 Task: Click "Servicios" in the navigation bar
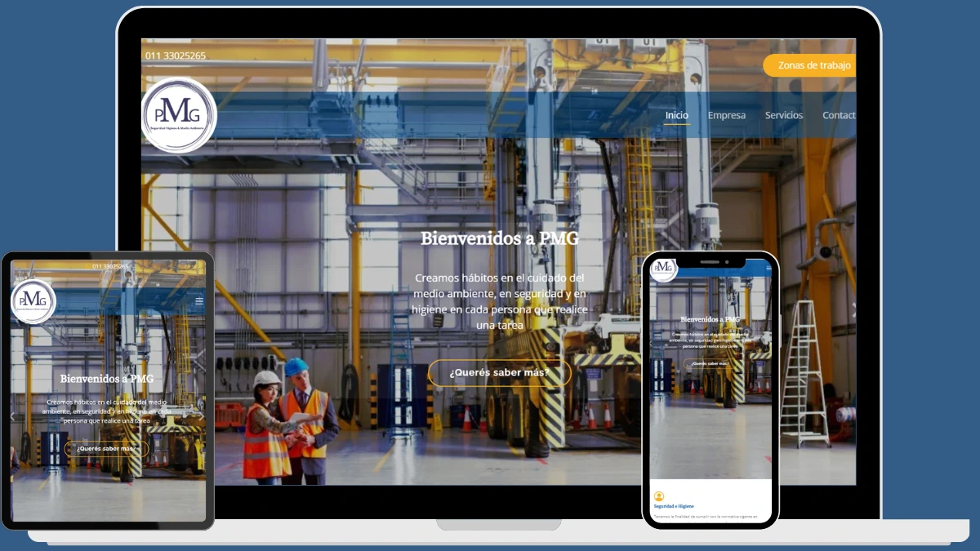[783, 115]
